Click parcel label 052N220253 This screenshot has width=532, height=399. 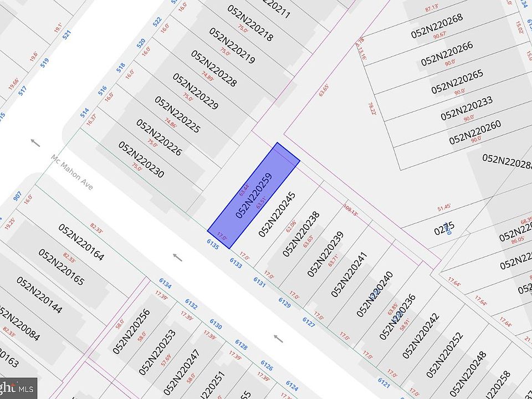[x=157, y=352]
